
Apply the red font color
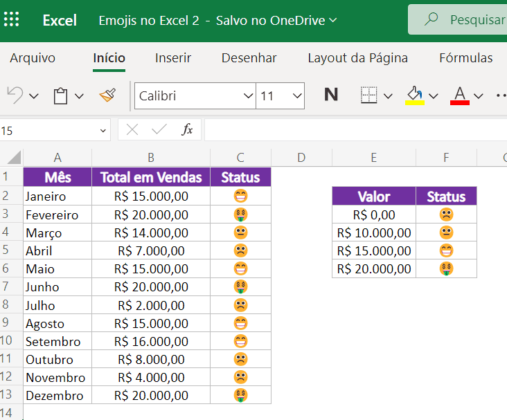[460, 95]
